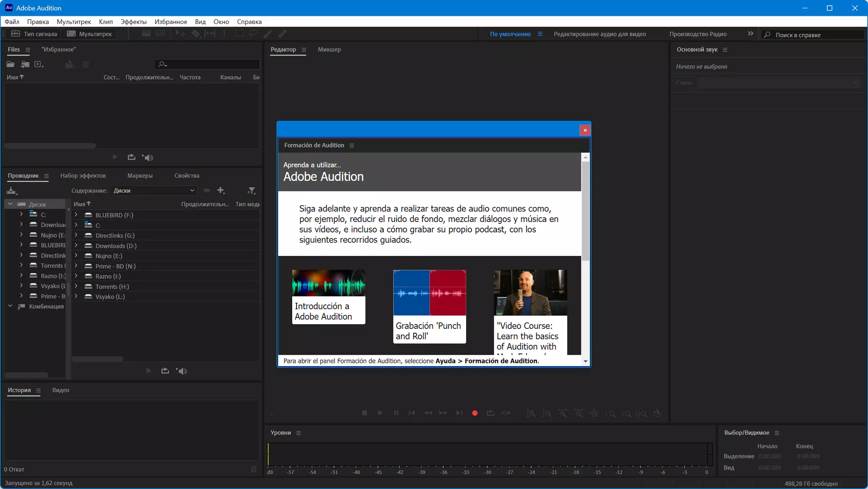The height and width of the screenshot is (489, 868).
Task: Open the Содержание Диски dropdown
Action: [153, 190]
